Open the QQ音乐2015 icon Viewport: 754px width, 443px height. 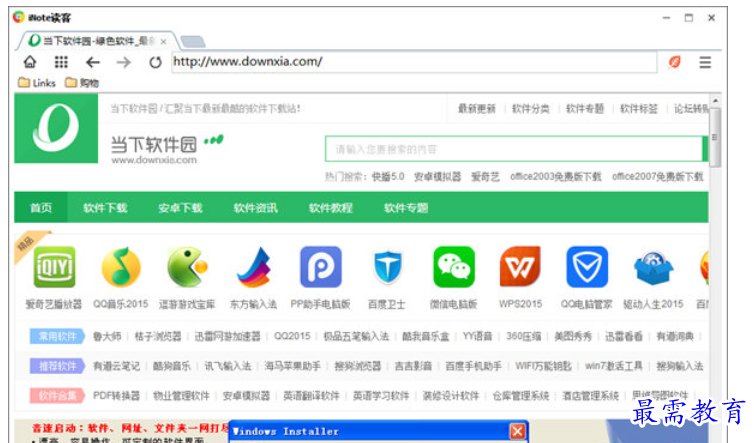(121, 266)
